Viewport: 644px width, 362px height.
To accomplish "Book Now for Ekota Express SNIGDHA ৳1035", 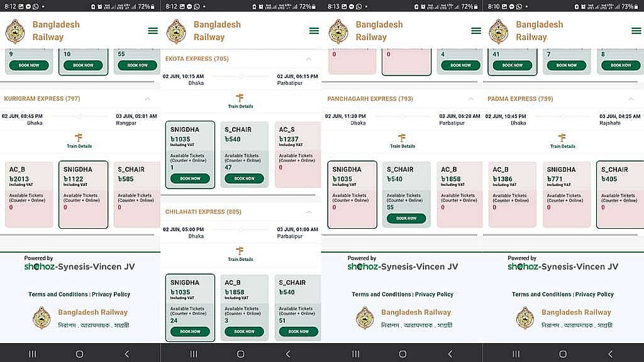I will pos(190,178).
